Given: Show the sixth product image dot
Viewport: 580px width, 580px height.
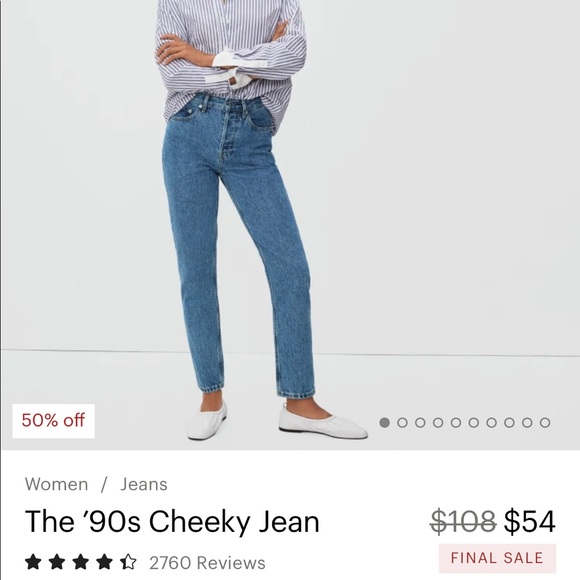Looking at the screenshot, I should point(473,422).
